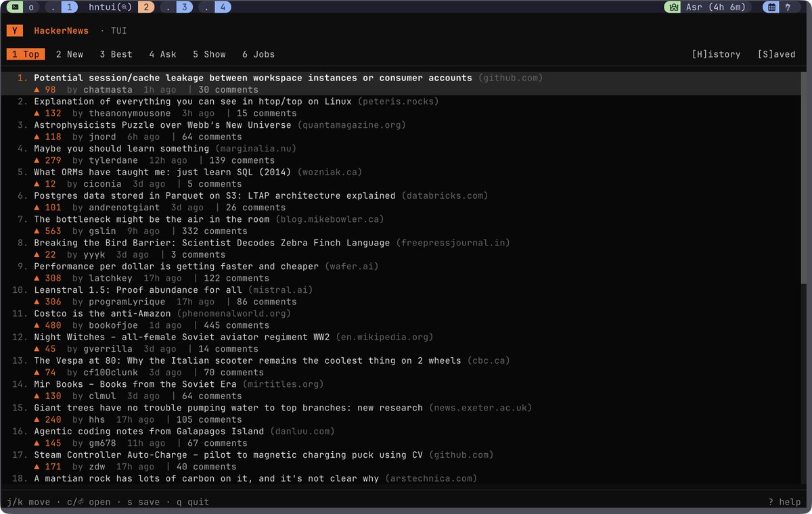Open story 'Potential session/cache leakage between workspace instances'
Image resolution: width=812 pixels, height=514 pixels.
click(x=253, y=78)
